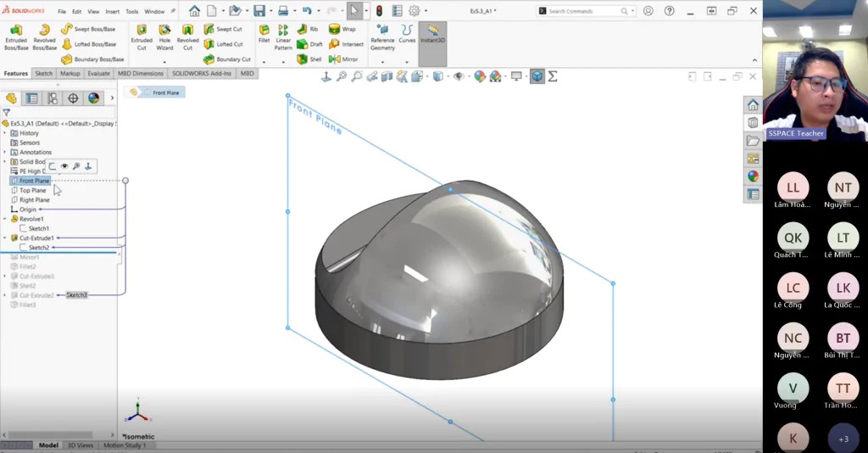
Task: Toggle the eye Hide/Show icon in the Front Plane popup
Action: (64, 165)
